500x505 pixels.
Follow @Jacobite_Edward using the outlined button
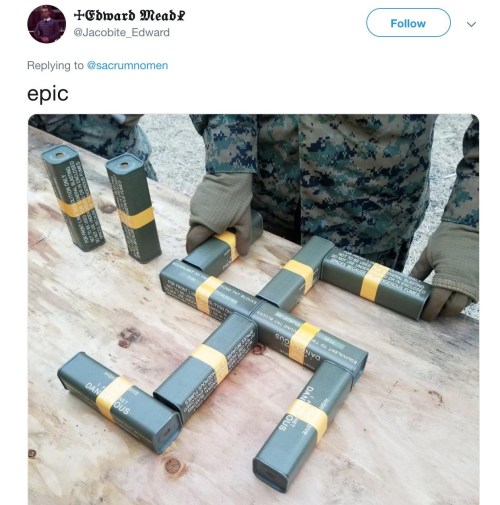click(x=408, y=23)
